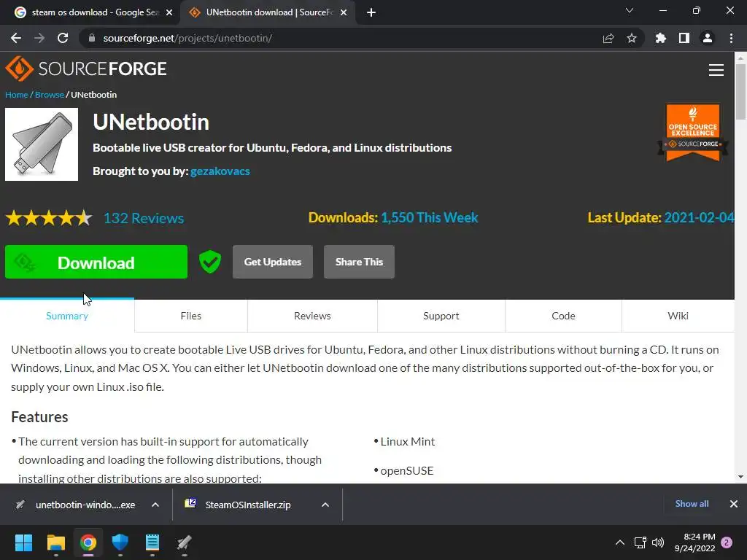The image size is (747, 560).
Task: Click the UNetbootin USB drive thumbnail
Action: [42, 144]
